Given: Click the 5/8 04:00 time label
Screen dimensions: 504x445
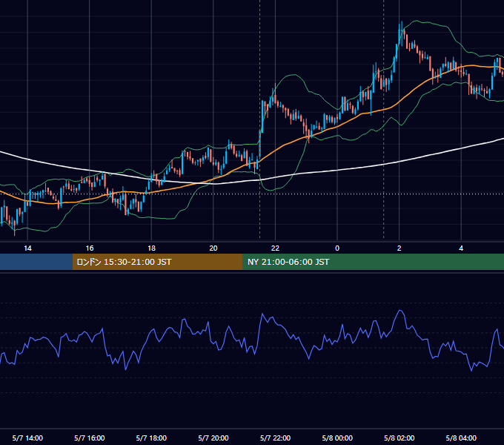Looking at the screenshot, I should 461,438.
